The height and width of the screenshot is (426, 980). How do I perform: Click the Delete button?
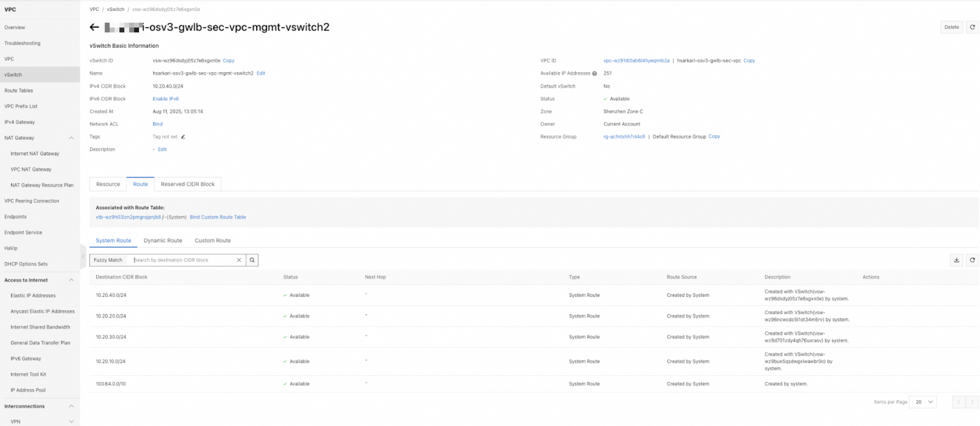951,27
